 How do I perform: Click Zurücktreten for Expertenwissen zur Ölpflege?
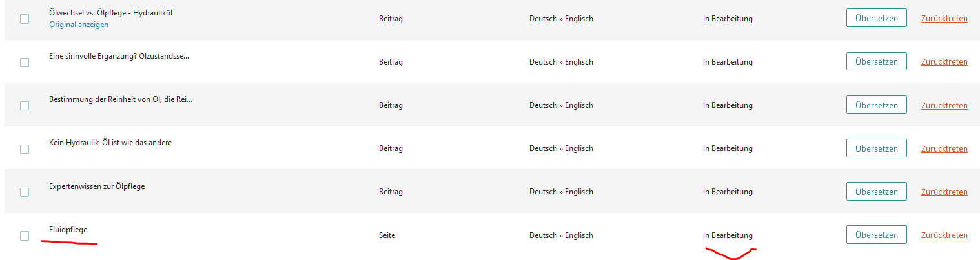(944, 192)
